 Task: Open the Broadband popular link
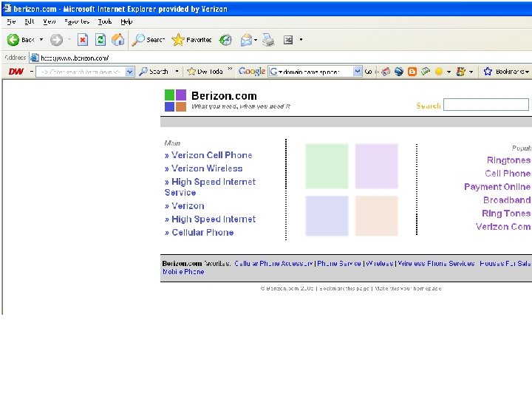tap(507, 199)
